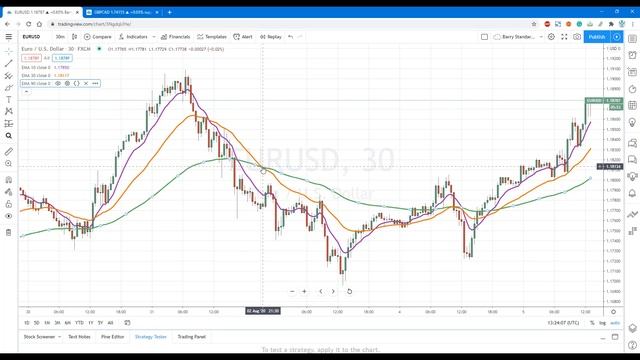Screen dimensions: 640x360
Task: Click the trash can remove drawings icon
Action: [x=9, y=233]
